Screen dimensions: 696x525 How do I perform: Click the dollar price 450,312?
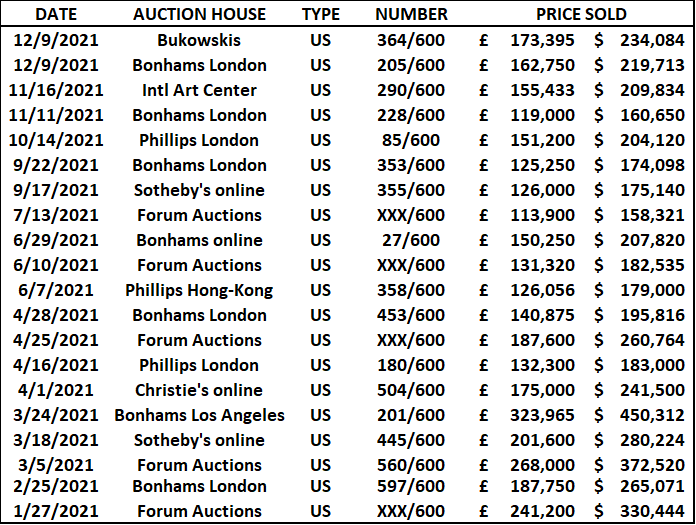[652, 415]
